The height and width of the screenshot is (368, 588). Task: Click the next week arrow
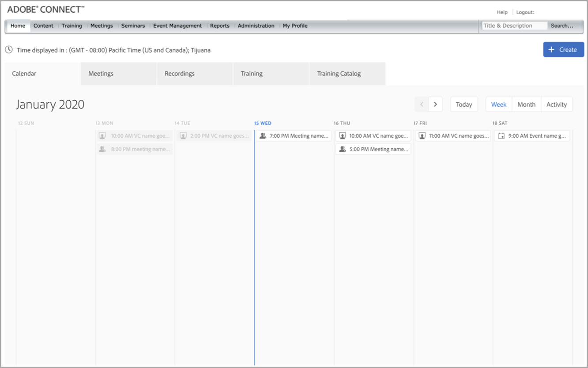coord(435,105)
